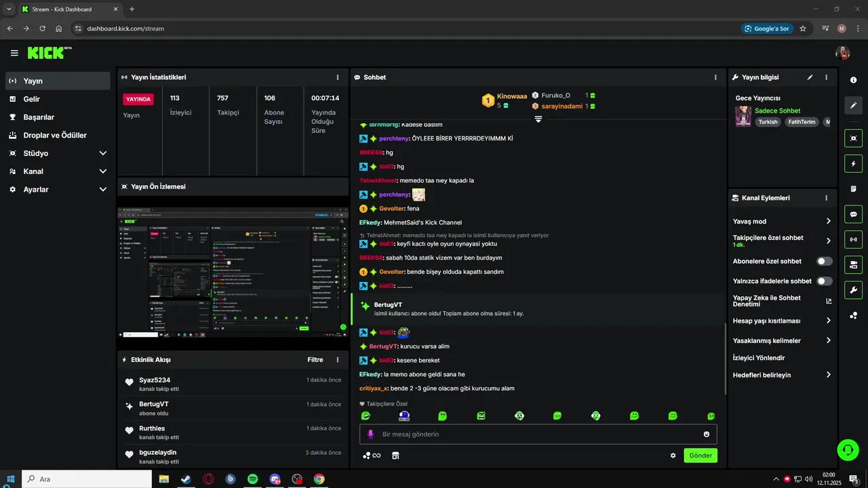Open the info icon in the right sidebar
The width and height of the screenshot is (868, 488).
click(x=853, y=80)
